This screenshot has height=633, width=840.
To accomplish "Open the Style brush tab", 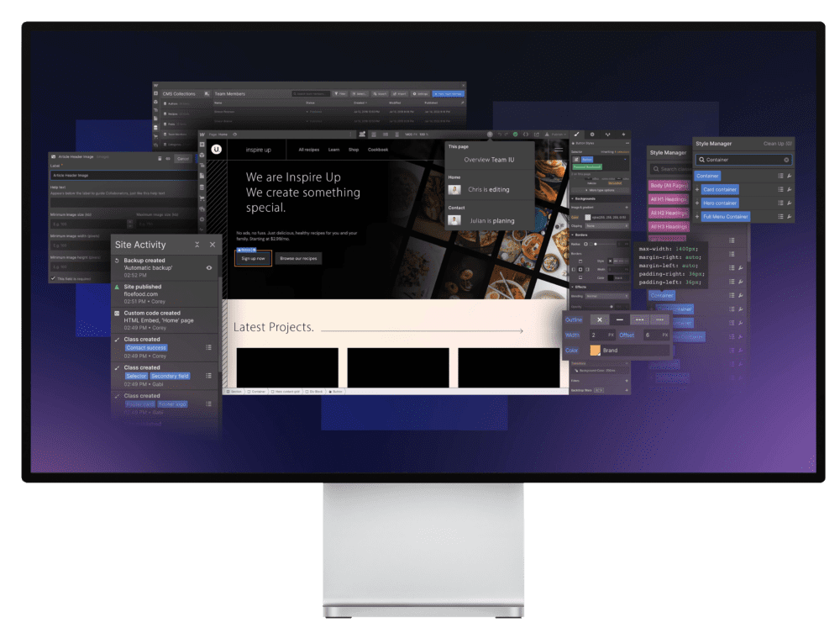I will tap(576, 134).
